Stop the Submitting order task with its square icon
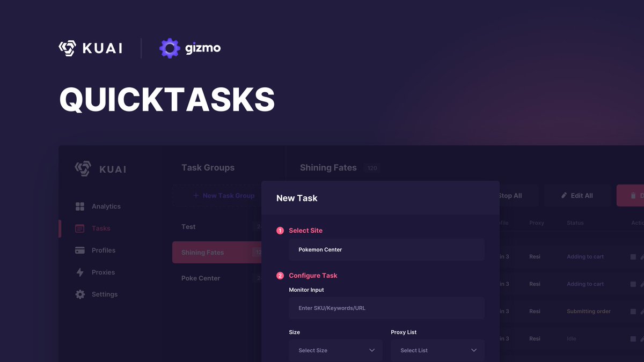The image size is (644, 362). pos(633,312)
